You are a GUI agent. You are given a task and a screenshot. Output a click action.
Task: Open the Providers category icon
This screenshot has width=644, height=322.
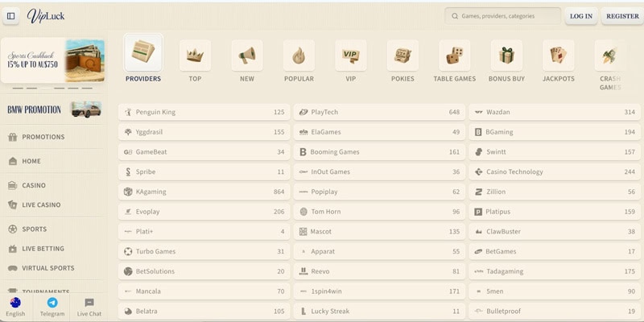pyautogui.click(x=143, y=56)
